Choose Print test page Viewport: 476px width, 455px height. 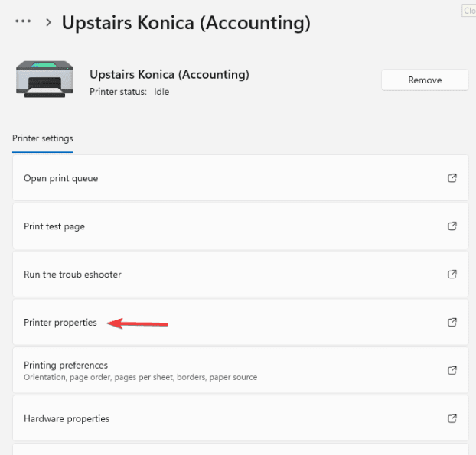[x=54, y=226]
